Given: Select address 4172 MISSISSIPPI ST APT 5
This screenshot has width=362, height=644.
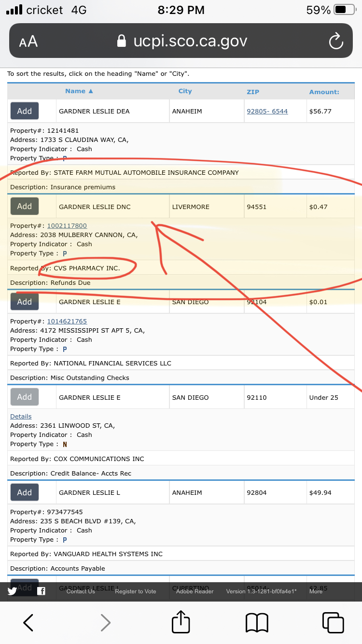Looking at the screenshot, I should [x=78, y=331].
